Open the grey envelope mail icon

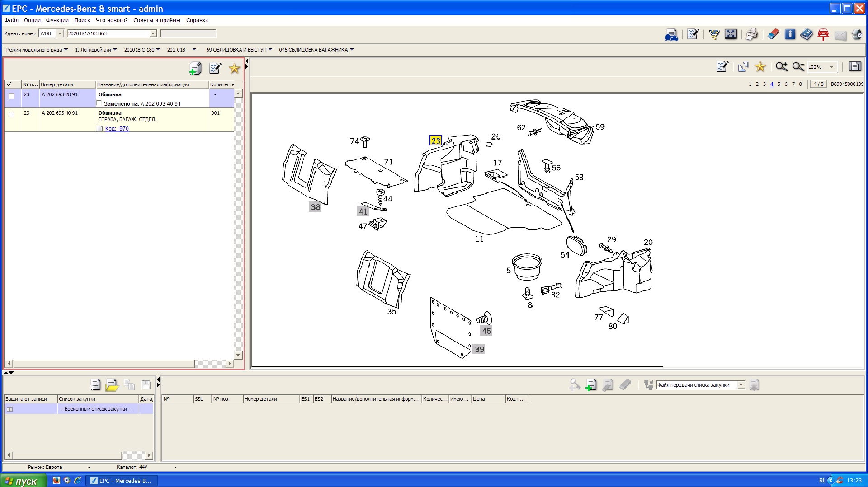pos(840,35)
